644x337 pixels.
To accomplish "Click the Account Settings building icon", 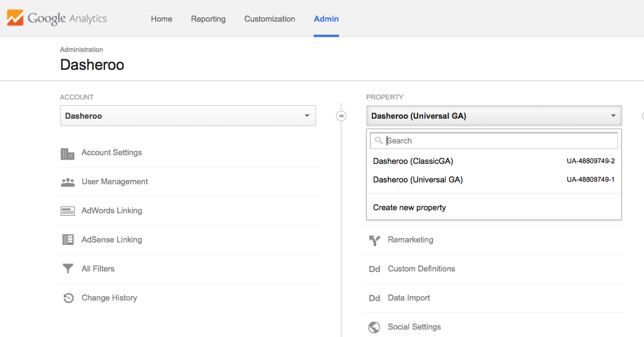I will pos(67,153).
